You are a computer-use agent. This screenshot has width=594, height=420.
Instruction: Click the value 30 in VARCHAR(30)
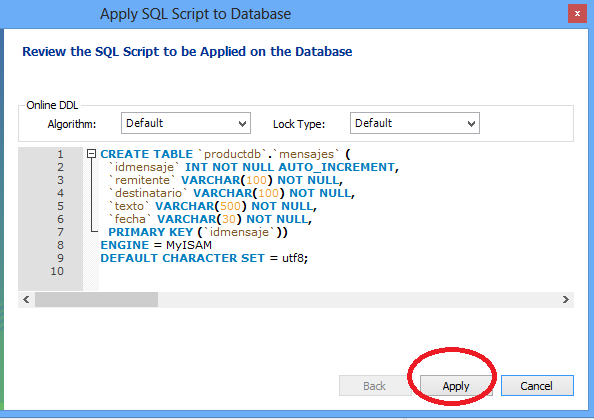pos(229,219)
